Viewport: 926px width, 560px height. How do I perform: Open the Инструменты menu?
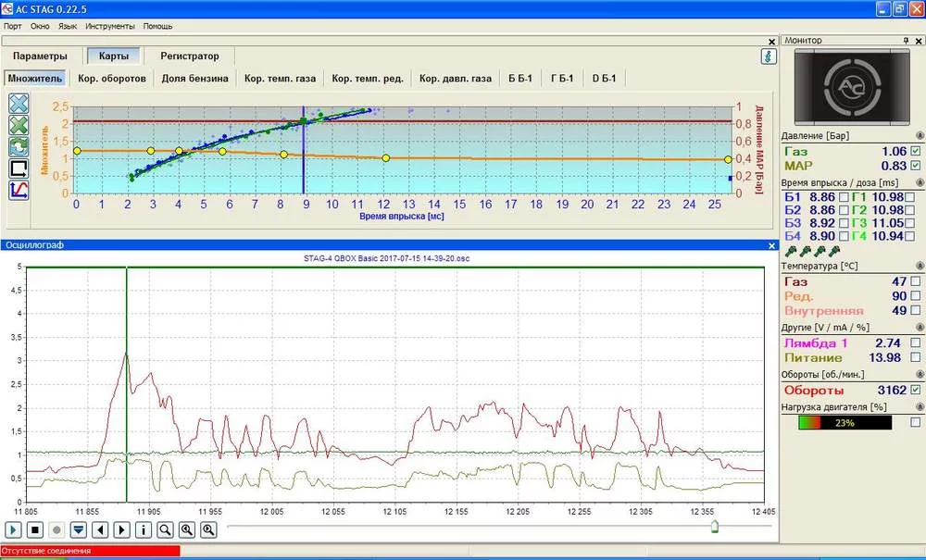(x=110, y=26)
